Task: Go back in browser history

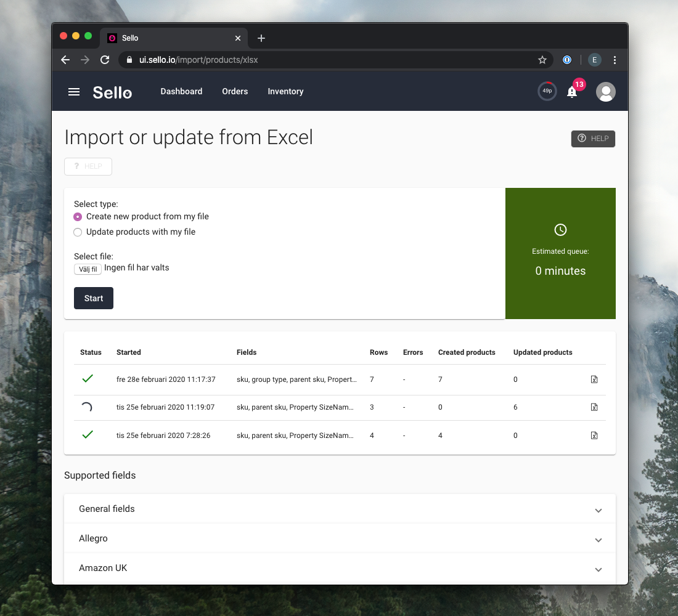Action: [65, 60]
